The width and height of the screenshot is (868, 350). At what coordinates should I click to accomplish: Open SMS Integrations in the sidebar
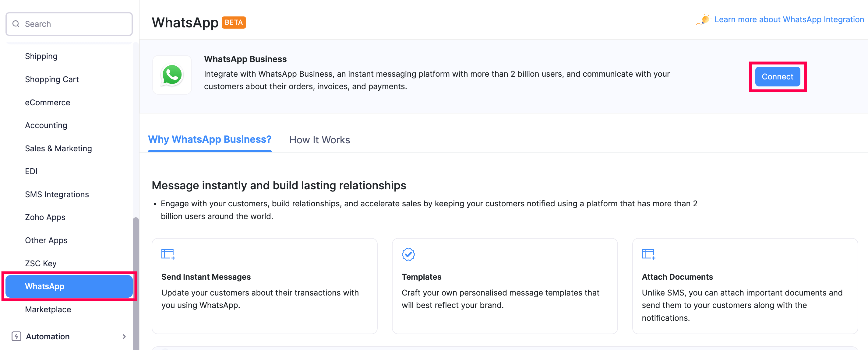(x=57, y=194)
